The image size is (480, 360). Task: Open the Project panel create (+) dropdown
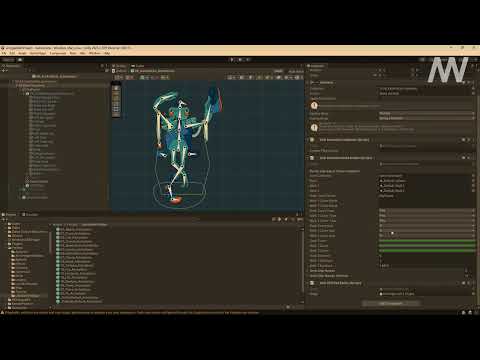coord(5,219)
